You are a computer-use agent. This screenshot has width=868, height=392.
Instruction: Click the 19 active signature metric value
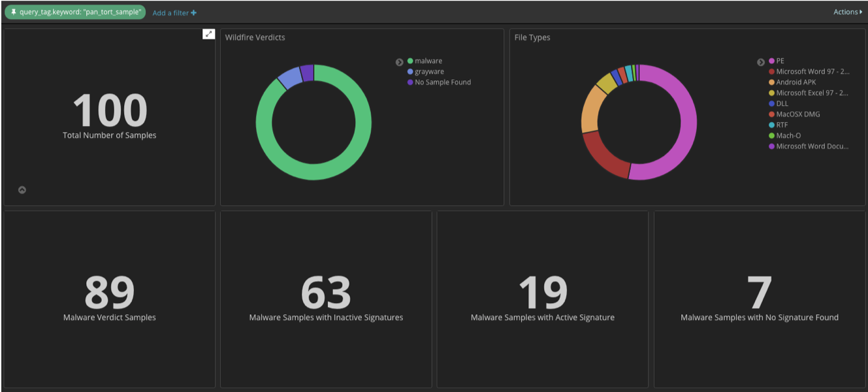(x=543, y=293)
